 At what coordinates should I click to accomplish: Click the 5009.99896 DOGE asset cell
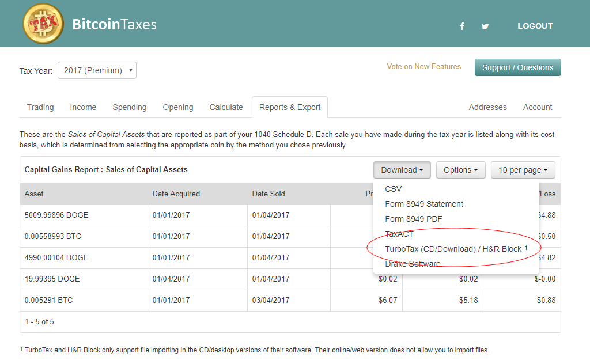pos(84,215)
